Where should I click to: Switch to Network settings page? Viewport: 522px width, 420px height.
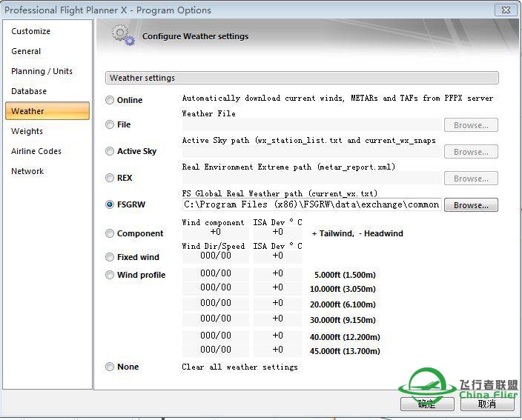click(x=27, y=171)
